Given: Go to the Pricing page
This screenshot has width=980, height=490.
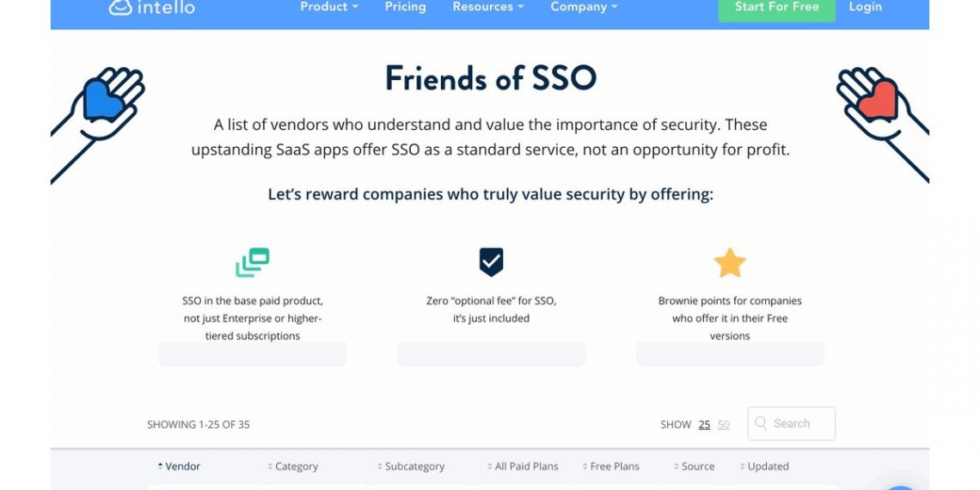Looking at the screenshot, I should (405, 7).
